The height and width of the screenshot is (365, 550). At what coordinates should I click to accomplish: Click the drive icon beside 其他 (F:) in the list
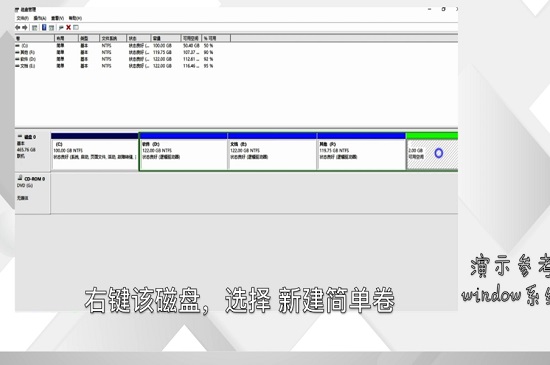[x=18, y=52]
